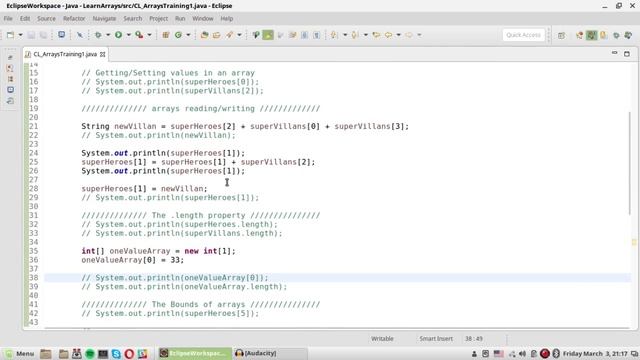Screen dimensions: 640x360
Task: Click 'Writable' in the status bar
Action: (x=382, y=338)
